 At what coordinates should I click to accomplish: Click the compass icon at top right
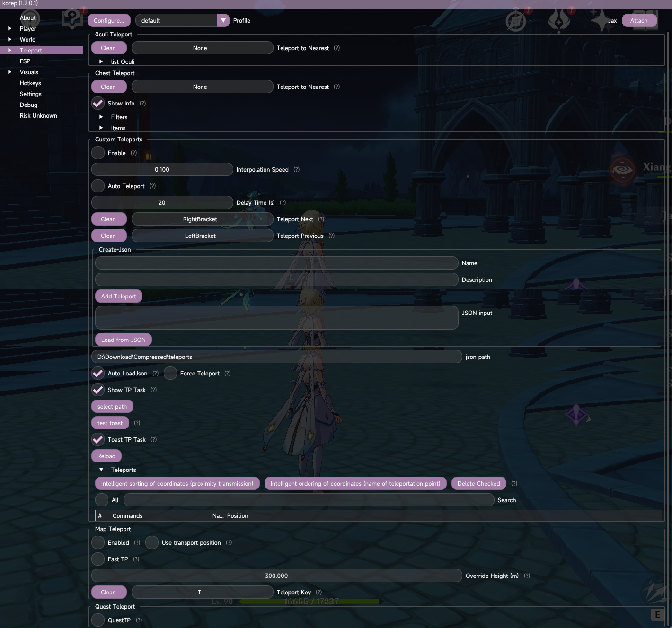pos(516,21)
